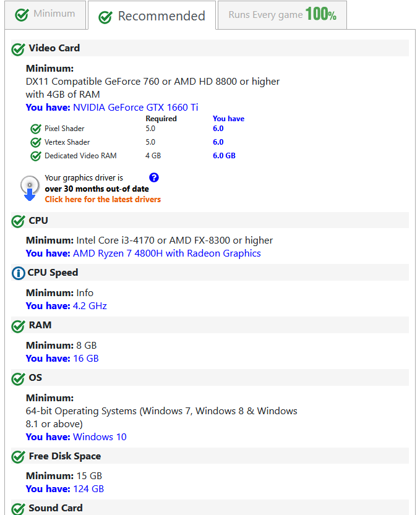Click the Windows 10 OS value

(x=100, y=437)
